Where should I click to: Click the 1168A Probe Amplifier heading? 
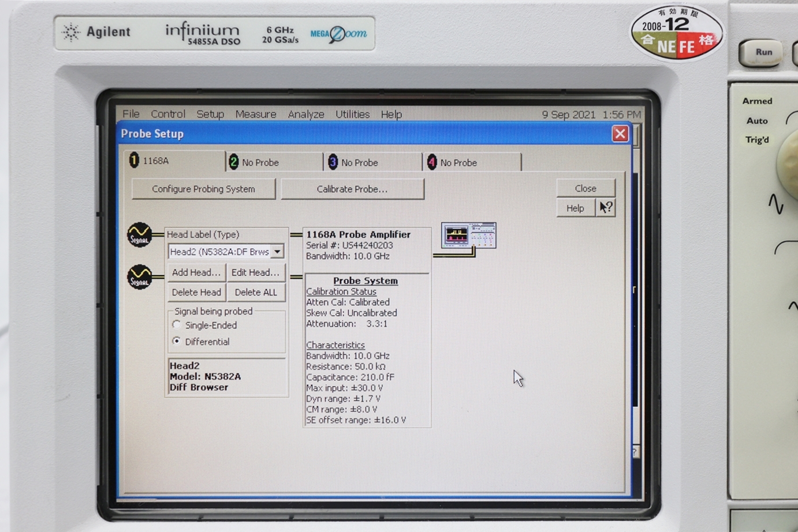pyautogui.click(x=359, y=235)
